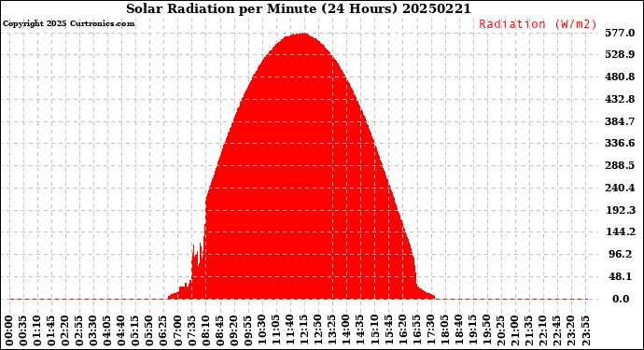
Task: Select the 480.8 y-axis value
Action: coord(620,77)
